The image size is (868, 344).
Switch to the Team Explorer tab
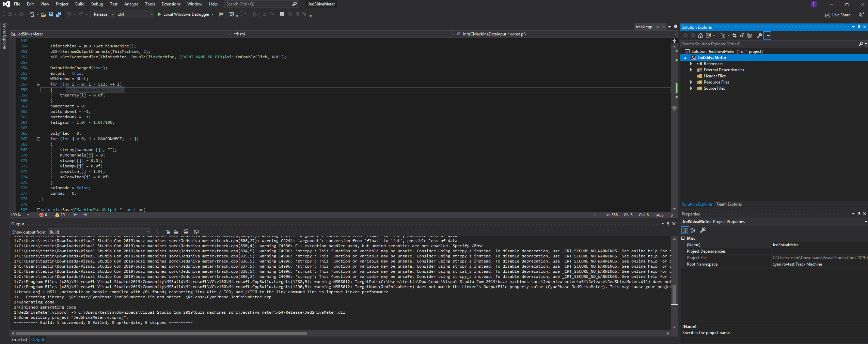coord(729,204)
